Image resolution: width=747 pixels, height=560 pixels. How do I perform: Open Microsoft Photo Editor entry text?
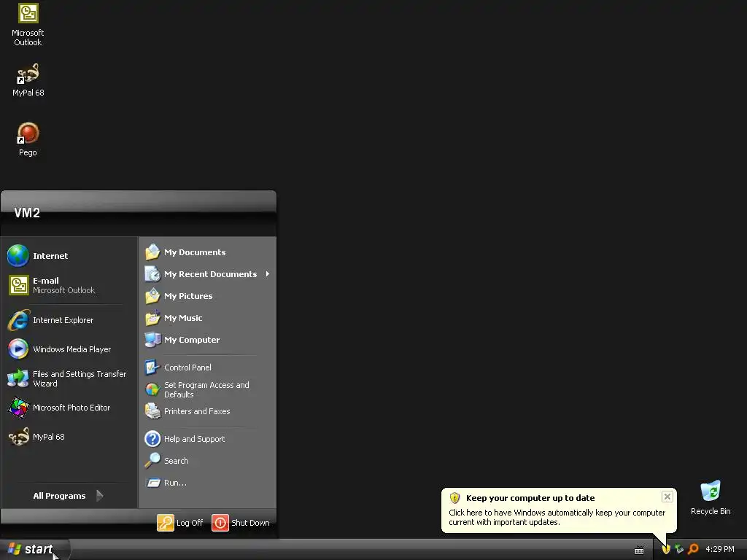pyautogui.click(x=71, y=408)
